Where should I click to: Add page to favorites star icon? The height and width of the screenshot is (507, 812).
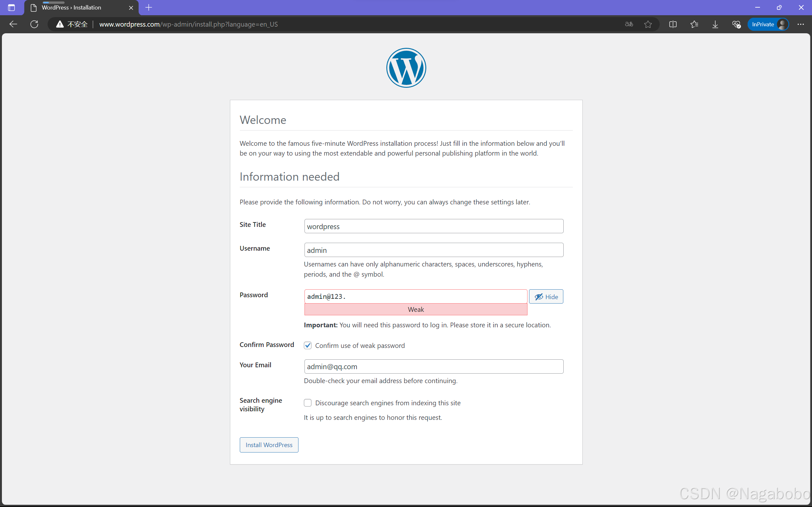coord(648,24)
